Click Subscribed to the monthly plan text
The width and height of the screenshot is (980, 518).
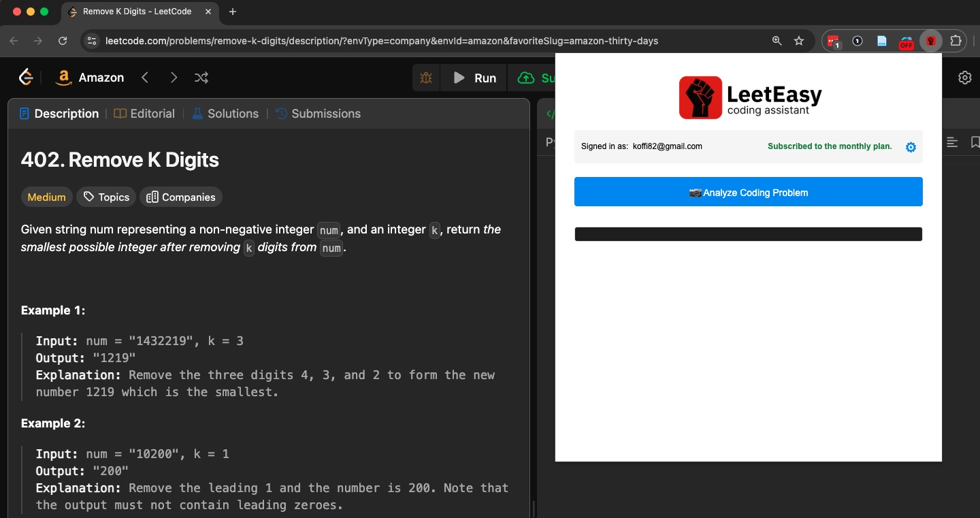point(830,146)
